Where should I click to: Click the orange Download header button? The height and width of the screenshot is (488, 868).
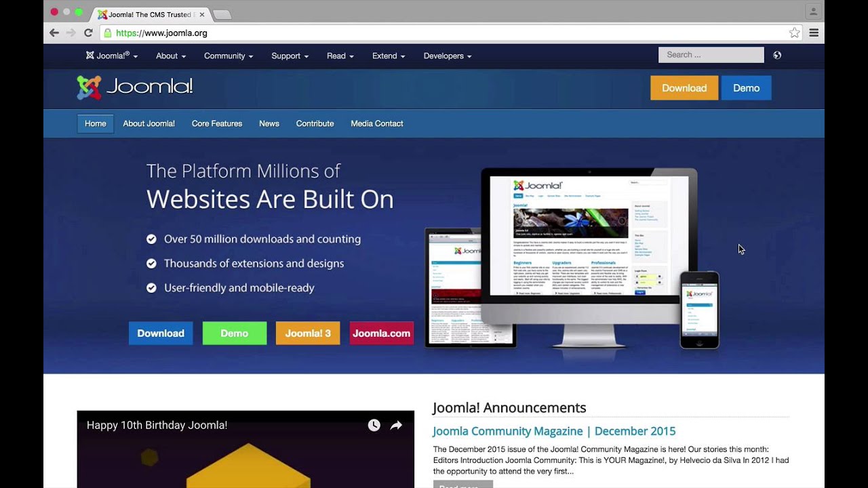[684, 88]
